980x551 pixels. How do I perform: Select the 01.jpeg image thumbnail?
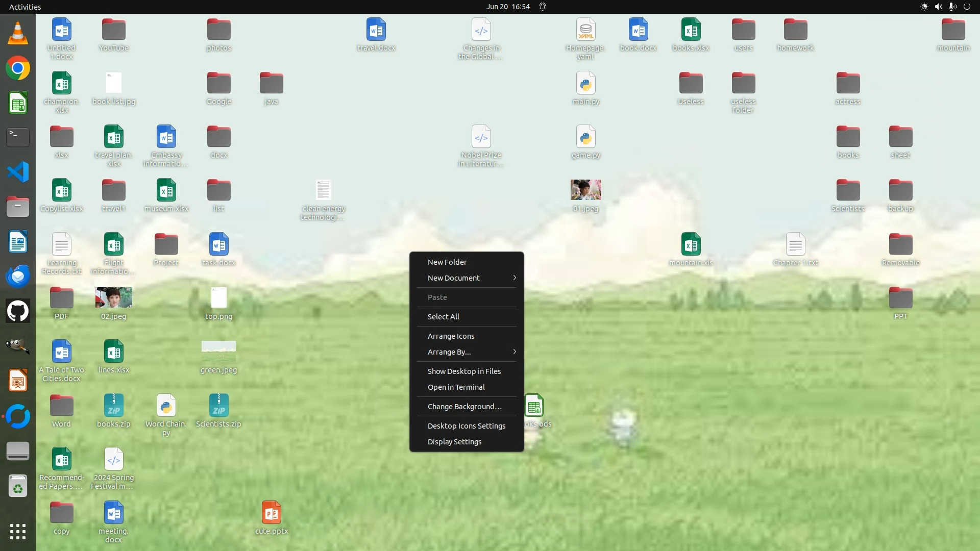point(585,190)
